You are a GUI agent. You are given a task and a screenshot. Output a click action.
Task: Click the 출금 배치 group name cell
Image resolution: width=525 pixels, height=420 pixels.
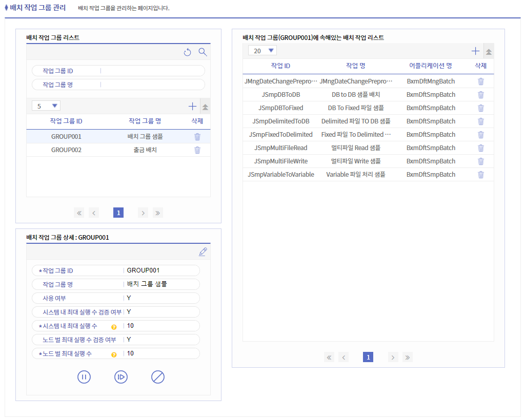pos(145,150)
